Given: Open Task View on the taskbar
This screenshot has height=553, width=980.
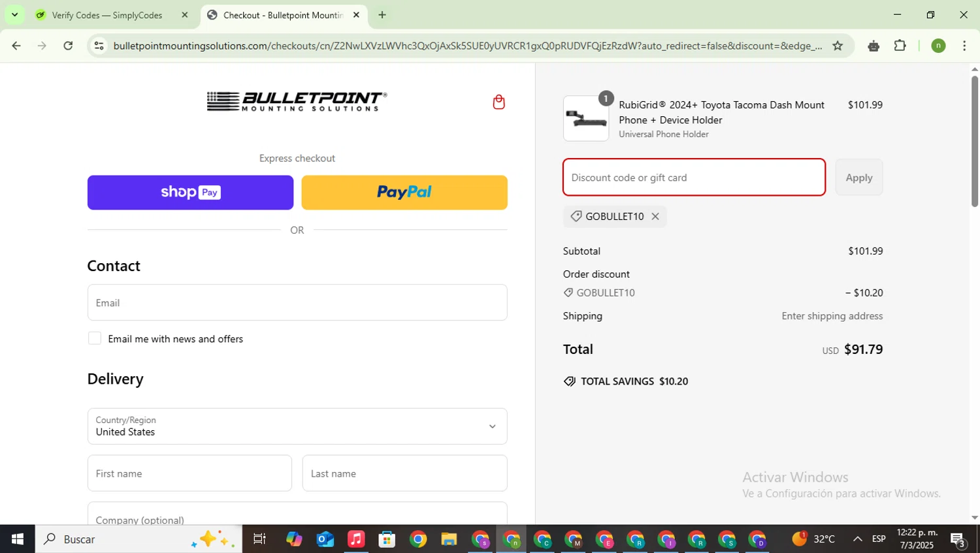Looking at the screenshot, I should (x=259, y=539).
